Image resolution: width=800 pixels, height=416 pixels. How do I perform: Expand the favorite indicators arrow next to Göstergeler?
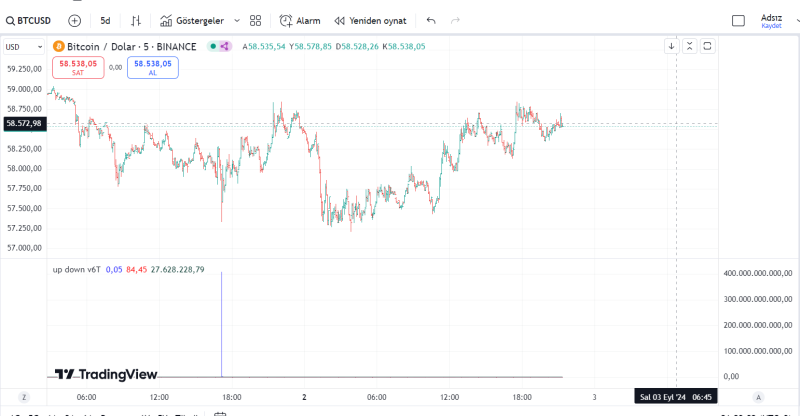(236, 20)
